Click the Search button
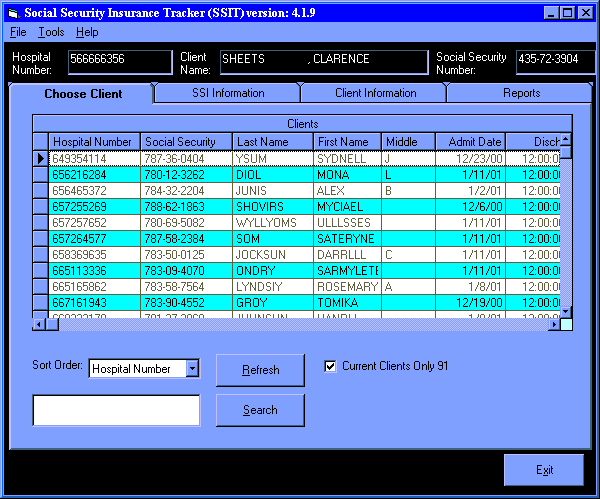Viewport: 600px width, 499px height. click(x=260, y=410)
